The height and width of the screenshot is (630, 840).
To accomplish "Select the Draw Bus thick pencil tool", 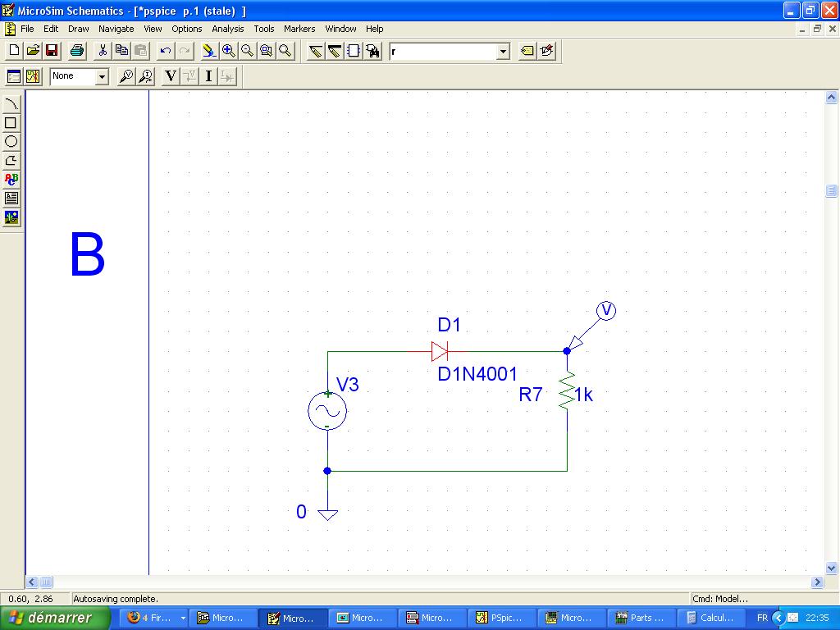I will pos(335,51).
